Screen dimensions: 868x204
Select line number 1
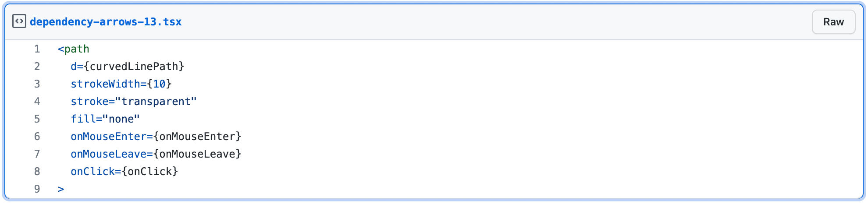point(37,49)
